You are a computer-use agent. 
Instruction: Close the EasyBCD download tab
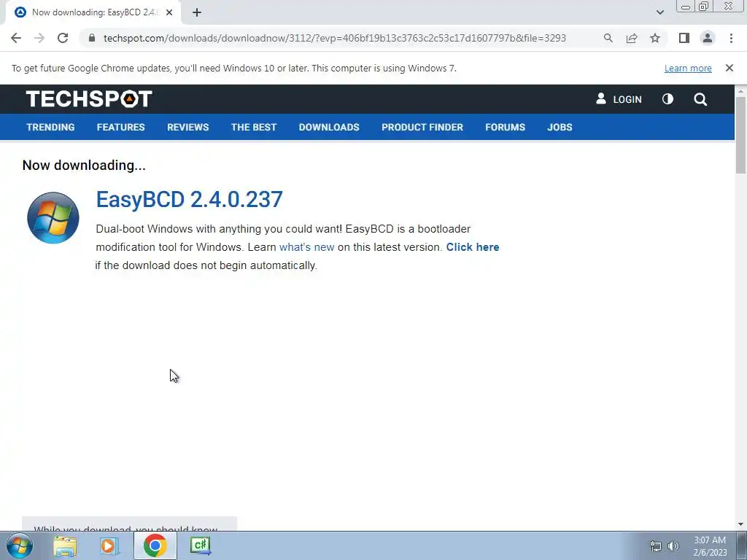pyautogui.click(x=169, y=12)
